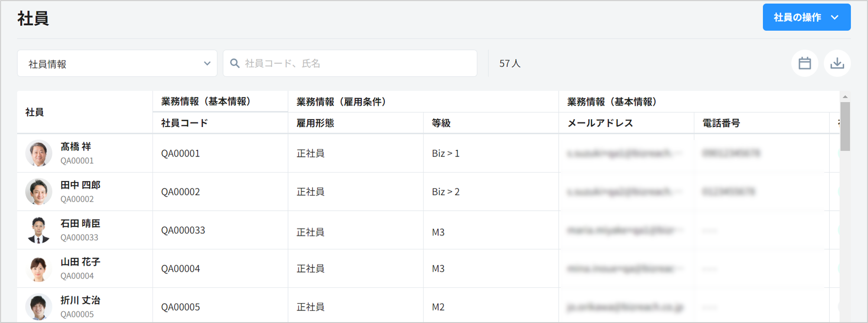Viewport: 868px width, 323px height.
Task: Click the chevron arrow on 社員情報 selector
Action: coord(207,64)
